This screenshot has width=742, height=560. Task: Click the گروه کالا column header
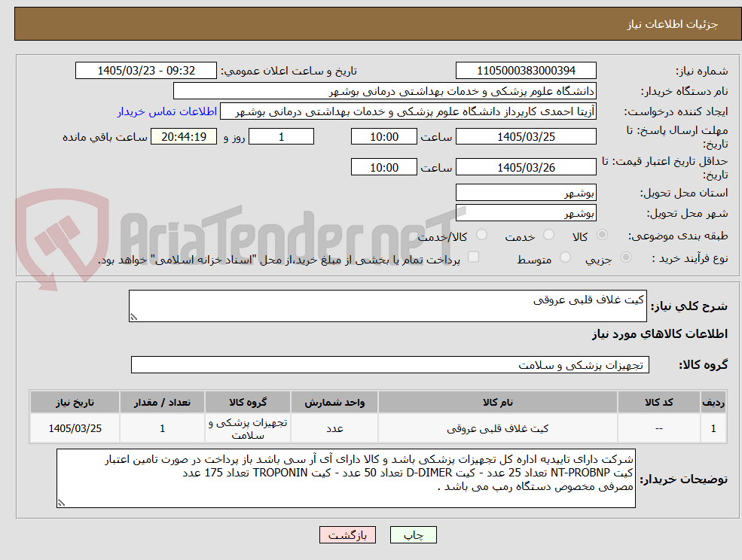pos(248,402)
